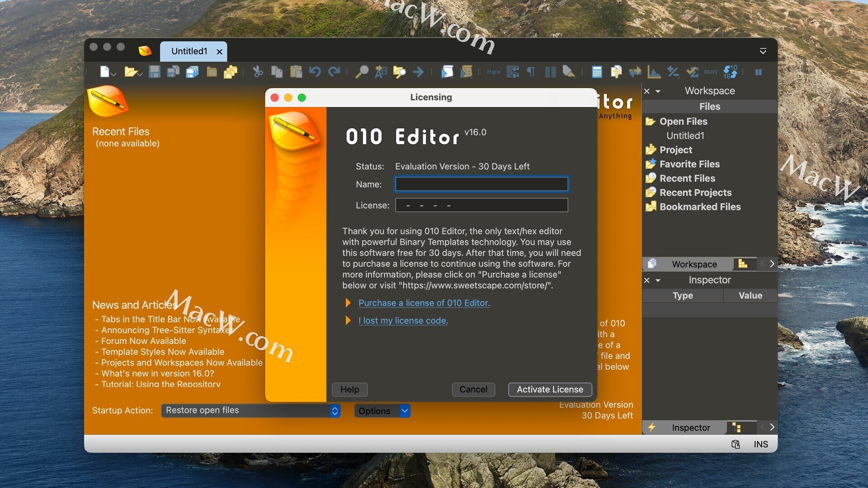Select Untitled1 in Workspace files
This screenshot has height=488, width=868.
click(685, 136)
